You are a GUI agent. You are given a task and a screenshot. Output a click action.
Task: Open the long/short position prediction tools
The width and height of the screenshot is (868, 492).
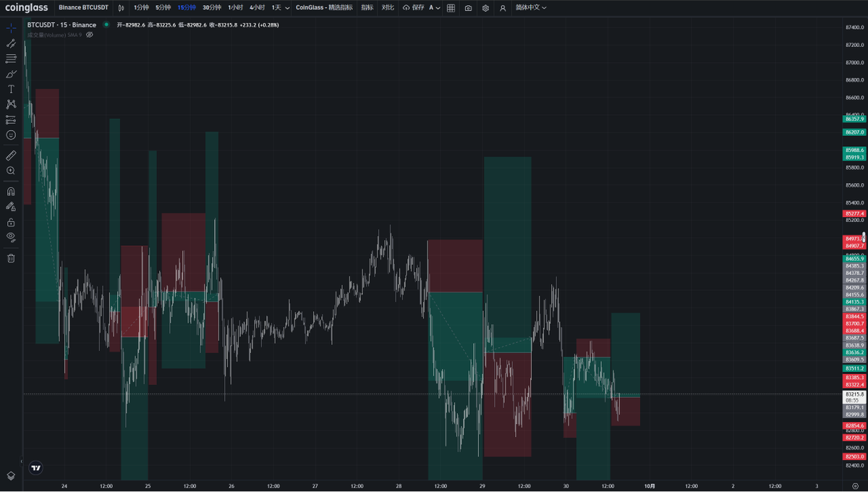(x=11, y=119)
